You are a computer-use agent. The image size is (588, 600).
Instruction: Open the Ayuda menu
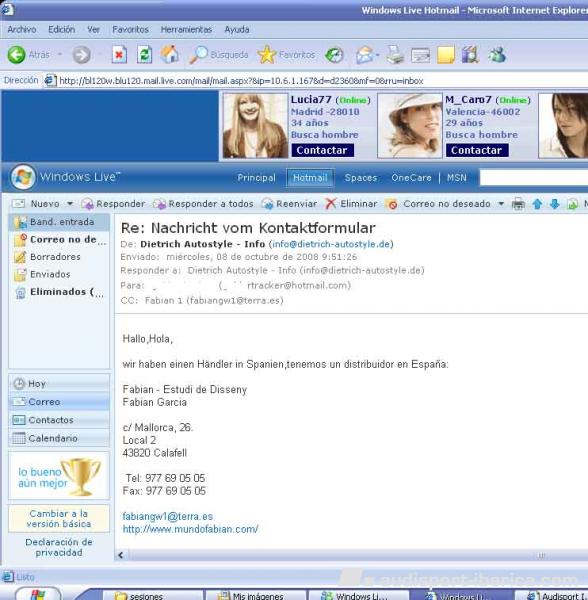click(237, 29)
